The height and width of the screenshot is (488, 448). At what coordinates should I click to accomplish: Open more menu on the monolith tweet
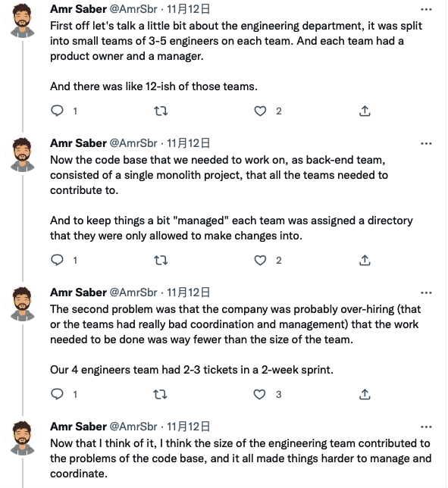(x=426, y=143)
